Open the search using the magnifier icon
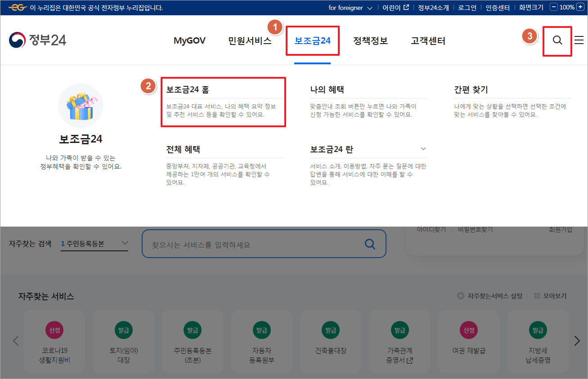Screen dimensions: 588x379 [557, 40]
